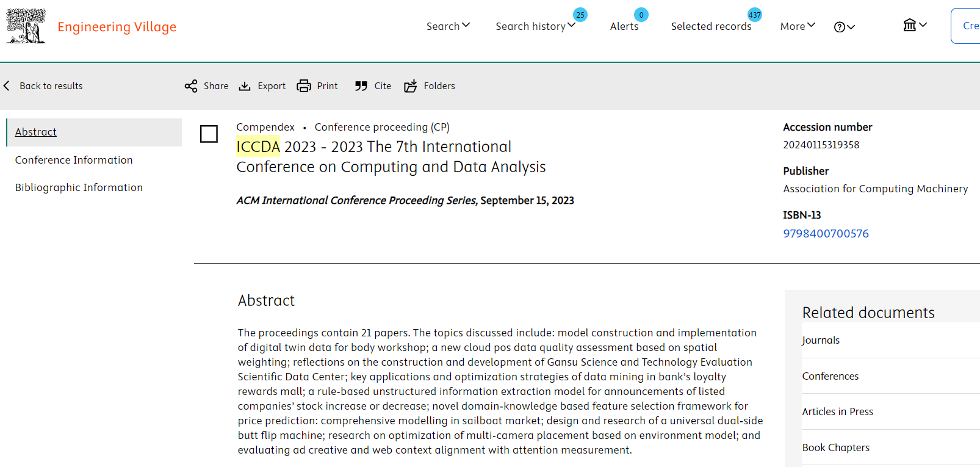Click the Abstract heading
Viewport: 980px width, 467px height.
pyautogui.click(x=266, y=300)
